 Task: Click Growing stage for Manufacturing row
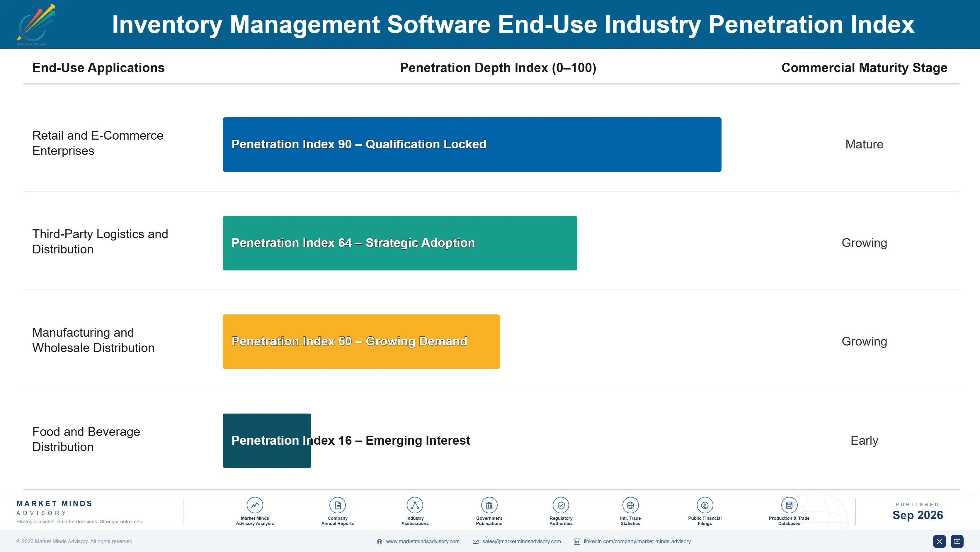pos(864,341)
